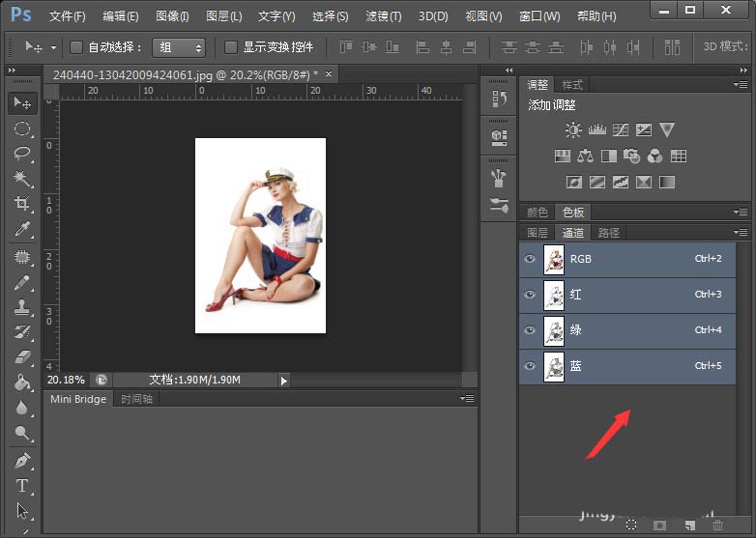
Task: Add an Invert adjustment
Action: (573, 182)
